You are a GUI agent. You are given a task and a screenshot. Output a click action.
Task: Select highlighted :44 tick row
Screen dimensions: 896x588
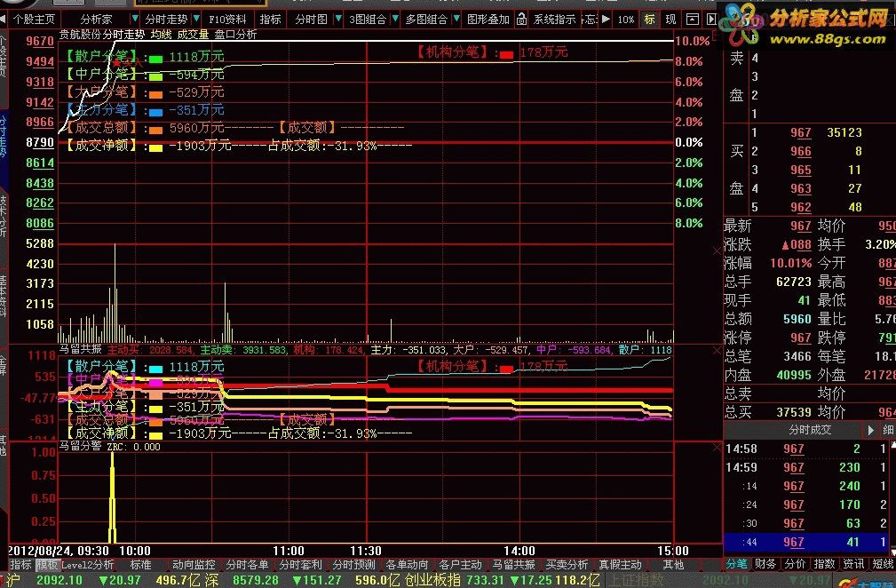tap(806, 542)
